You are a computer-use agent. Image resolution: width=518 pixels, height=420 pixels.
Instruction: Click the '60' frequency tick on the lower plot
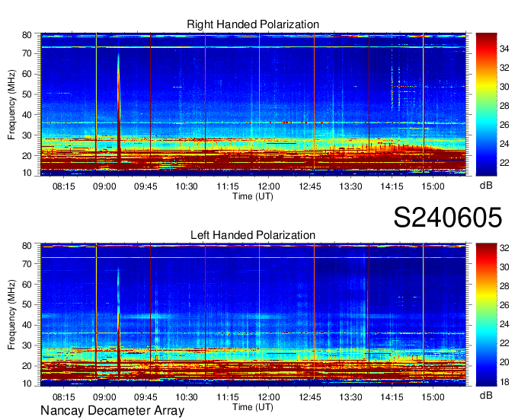click(27, 284)
